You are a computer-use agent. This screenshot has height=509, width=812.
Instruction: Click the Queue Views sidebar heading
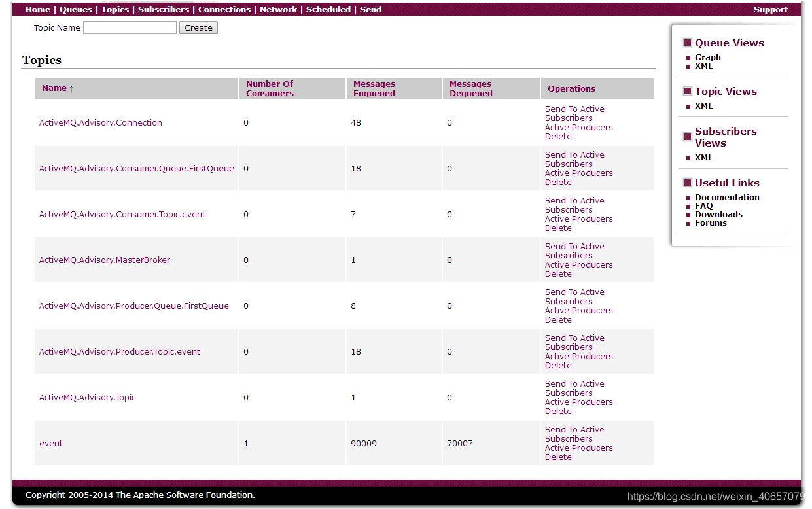click(x=730, y=43)
